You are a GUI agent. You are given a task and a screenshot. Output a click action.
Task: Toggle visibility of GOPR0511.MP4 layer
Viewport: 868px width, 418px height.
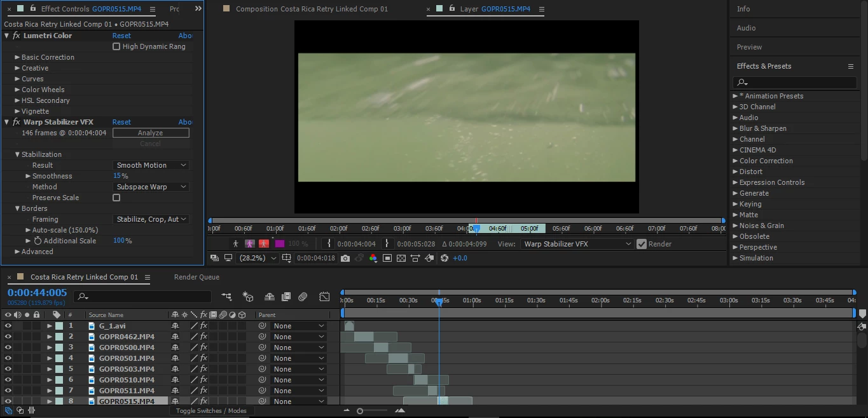coord(8,391)
